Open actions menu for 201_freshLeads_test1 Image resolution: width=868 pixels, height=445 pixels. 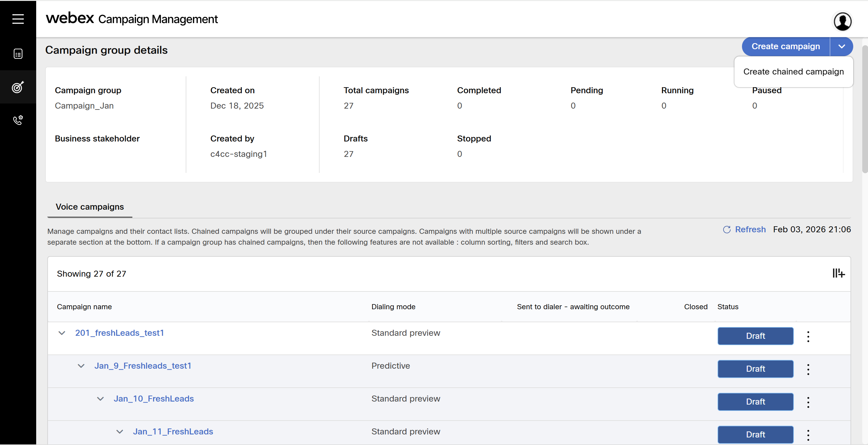(808, 336)
